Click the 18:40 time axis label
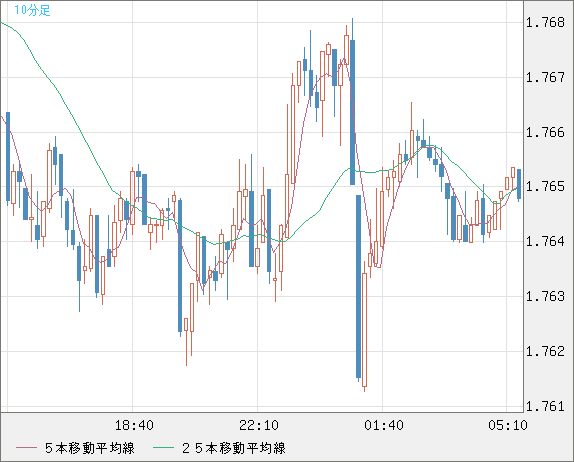This screenshot has width=574, height=462. coord(134,425)
